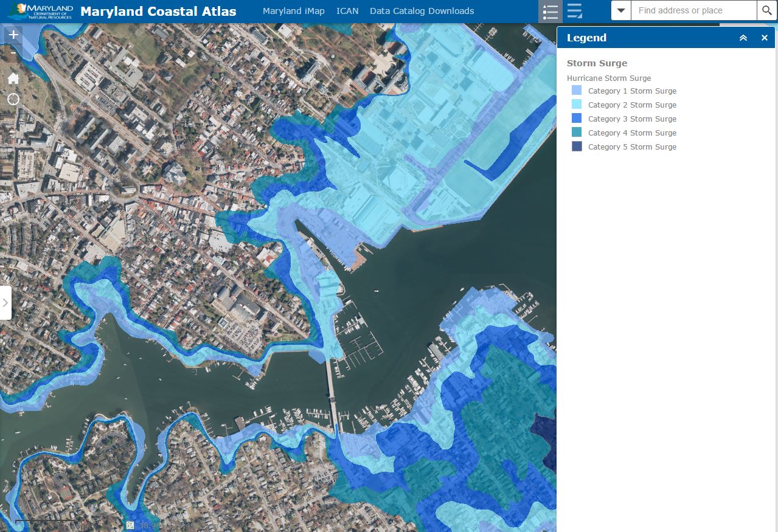Image resolution: width=778 pixels, height=532 pixels.
Task: Click the Category 5 Storm Surge swatch
Action: (x=577, y=147)
